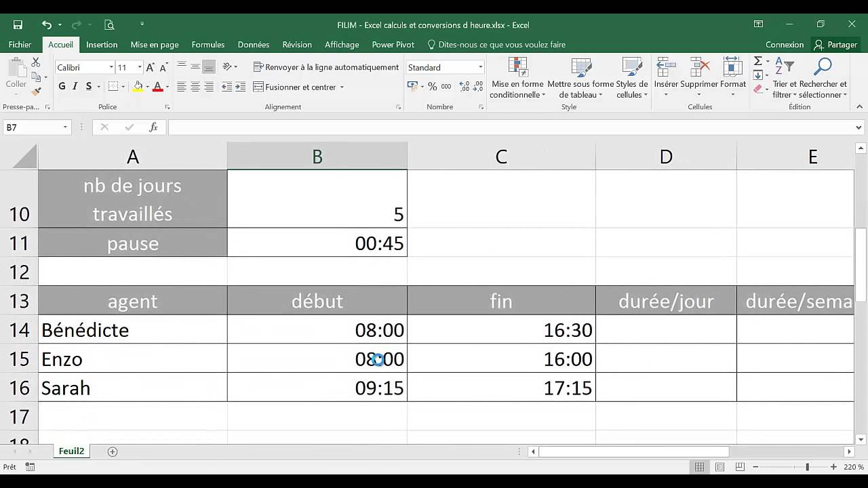Click the Dites-nous ce que vous voulez faire box
Viewport: 868px width, 488px height.
pos(502,45)
